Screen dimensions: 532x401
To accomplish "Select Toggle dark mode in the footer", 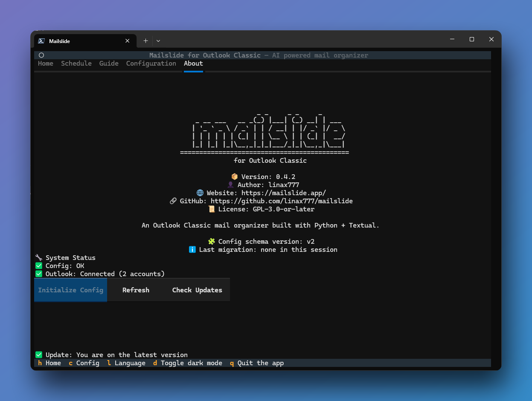I will [x=188, y=363].
